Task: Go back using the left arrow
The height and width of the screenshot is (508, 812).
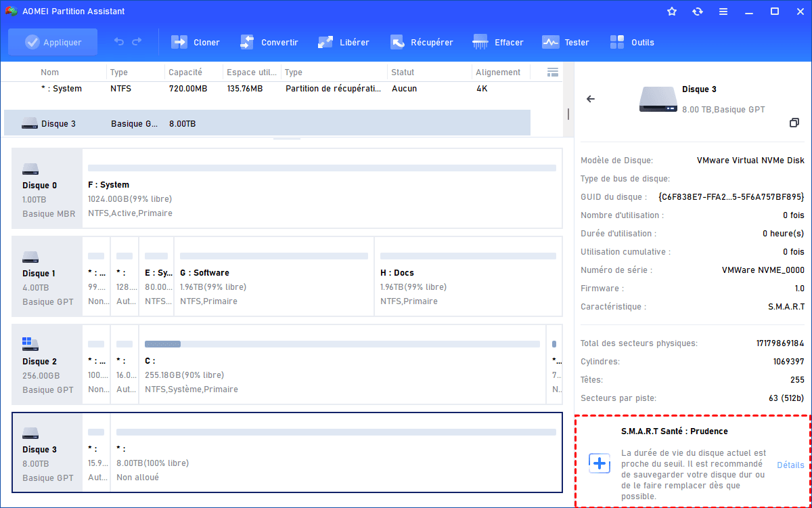Action: click(x=591, y=99)
